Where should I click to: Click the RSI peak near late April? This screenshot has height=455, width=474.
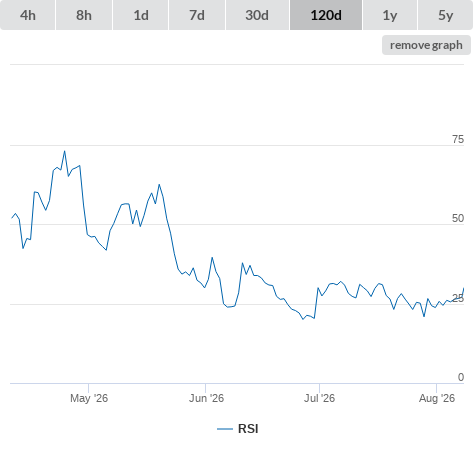(65, 151)
